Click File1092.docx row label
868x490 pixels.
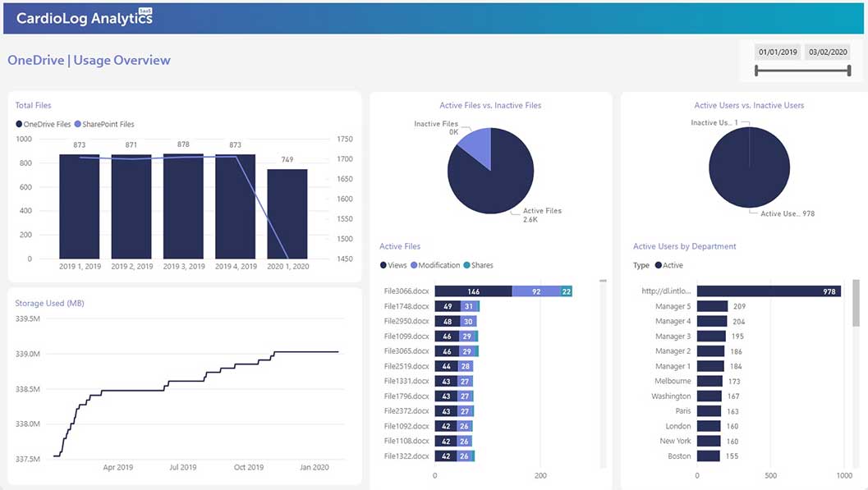pyautogui.click(x=406, y=427)
